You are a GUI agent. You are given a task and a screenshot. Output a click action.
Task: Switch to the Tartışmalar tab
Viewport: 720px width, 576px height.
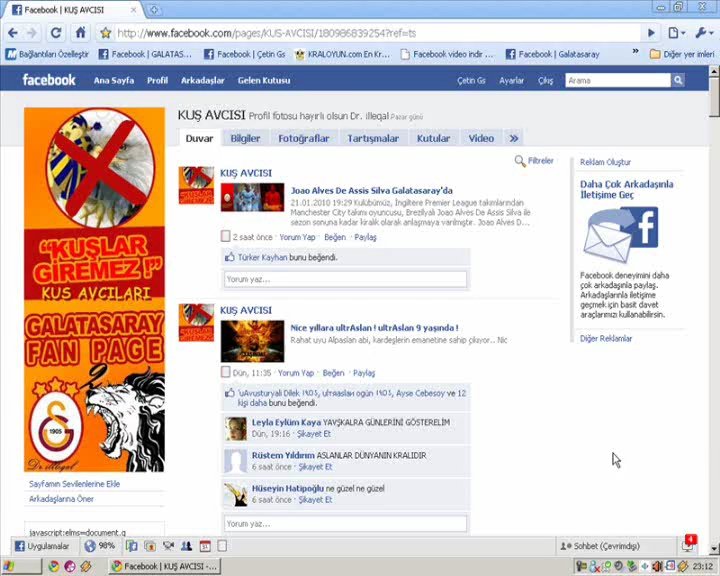[373, 138]
